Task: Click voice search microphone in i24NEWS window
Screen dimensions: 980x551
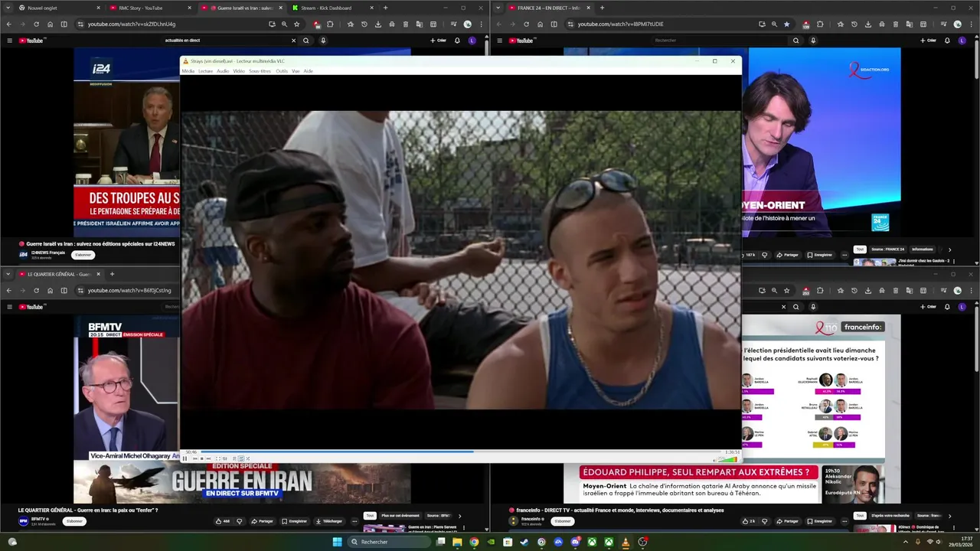Action: coord(323,41)
